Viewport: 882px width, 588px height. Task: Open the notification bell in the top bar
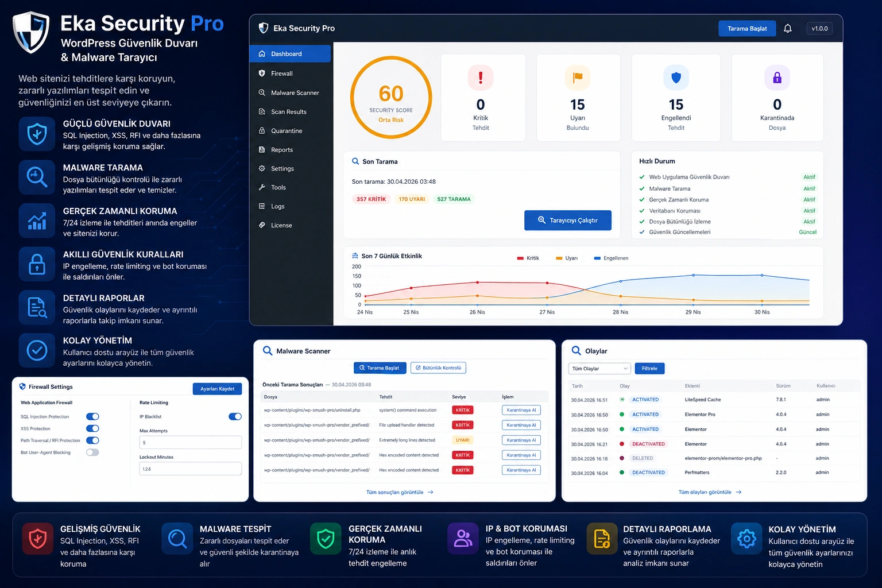[x=787, y=28]
